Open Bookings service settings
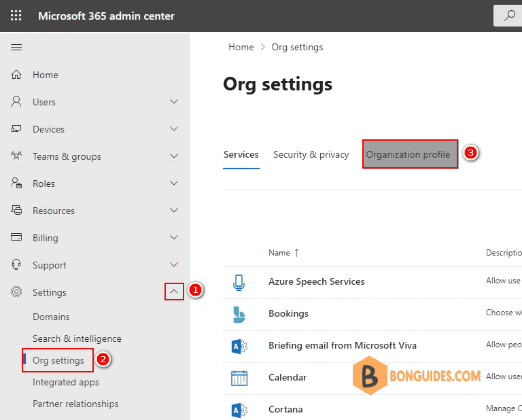The image size is (522, 420). pos(288,313)
